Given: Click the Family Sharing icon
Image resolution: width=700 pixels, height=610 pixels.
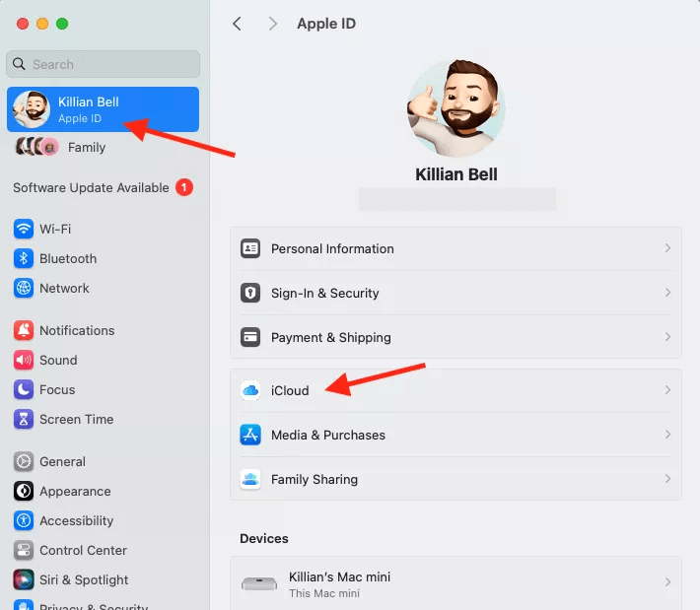Looking at the screenshot, I should 250,479.
